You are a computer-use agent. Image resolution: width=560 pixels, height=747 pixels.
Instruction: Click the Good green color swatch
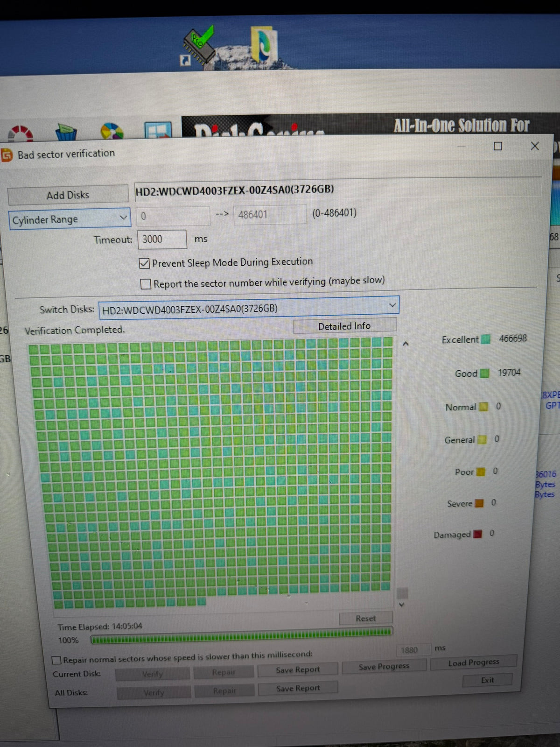[484, 373]
